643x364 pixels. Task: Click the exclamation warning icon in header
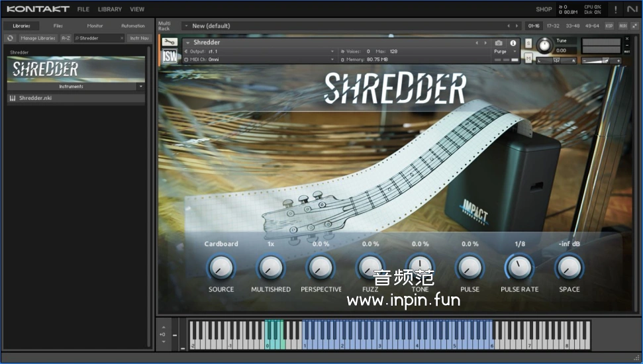point(616,9)
